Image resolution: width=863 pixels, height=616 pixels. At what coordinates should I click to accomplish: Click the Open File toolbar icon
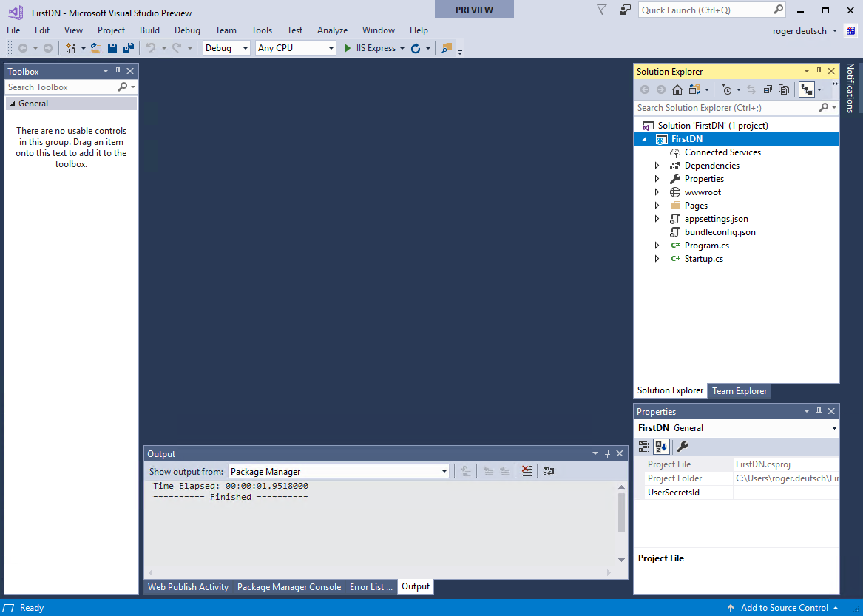(x=96, y=48)
